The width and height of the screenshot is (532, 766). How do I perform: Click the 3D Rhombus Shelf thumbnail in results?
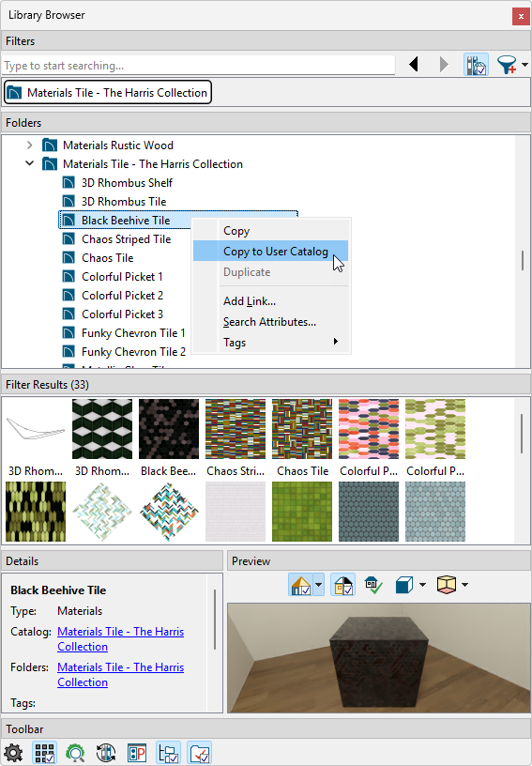(x=36, y=429)
